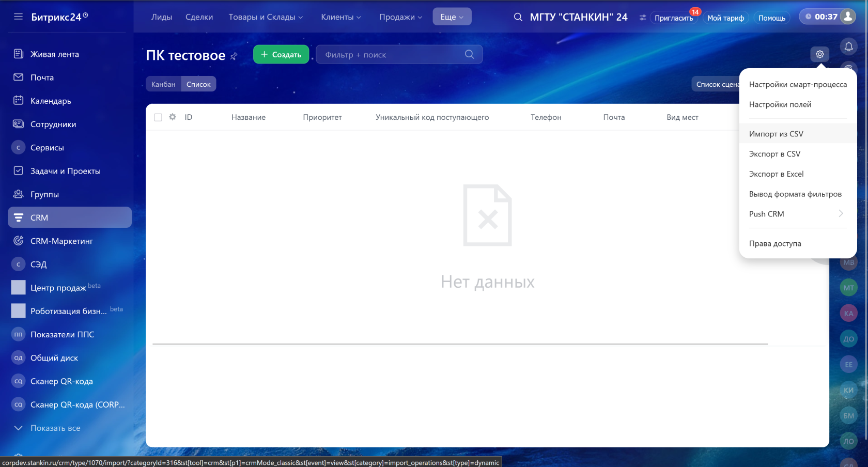Switch to the Канбан view tab
This screenshot has height=467, width=868.
(163, 84)
